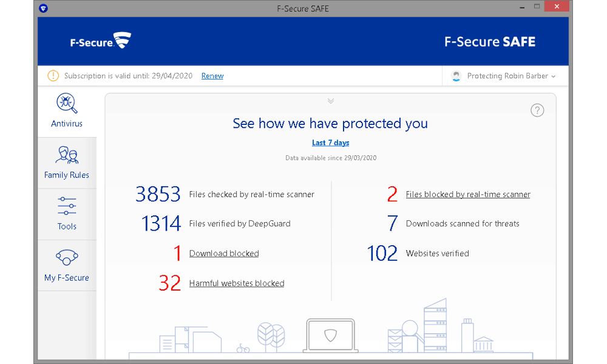This screenshot has height=364, width=607.
Task: Open the Family Rules sidebar icon
Action: tap(67, 155)
